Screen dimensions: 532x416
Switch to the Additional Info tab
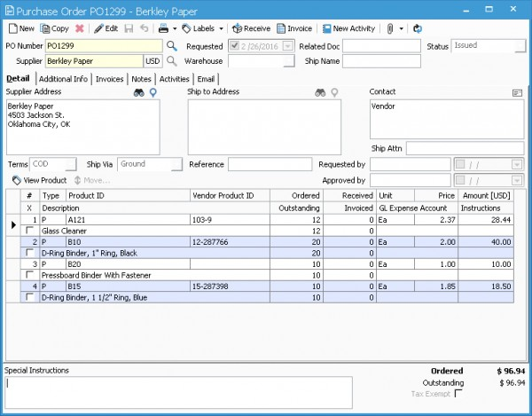pyautogui.click(x=63, y=79)
